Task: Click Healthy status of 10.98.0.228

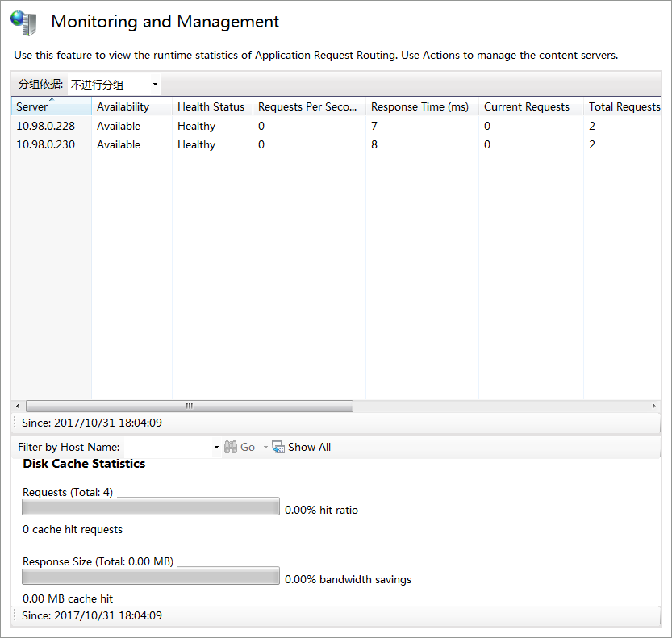Action: pyautogui.click(x=196, y=126)
